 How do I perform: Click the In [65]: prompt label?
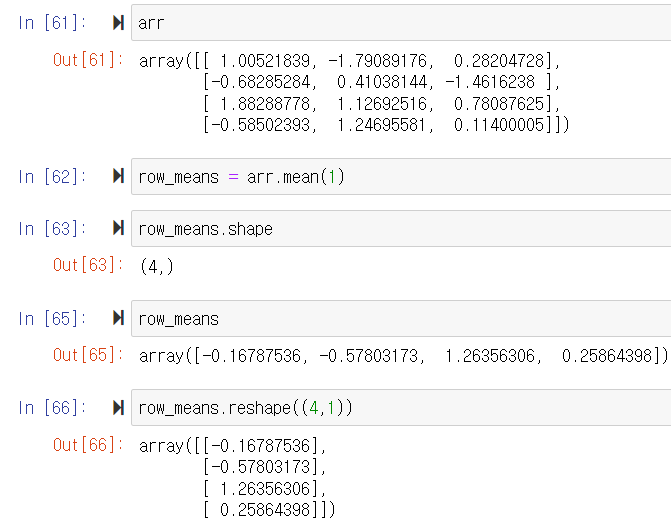coord(52,319)
